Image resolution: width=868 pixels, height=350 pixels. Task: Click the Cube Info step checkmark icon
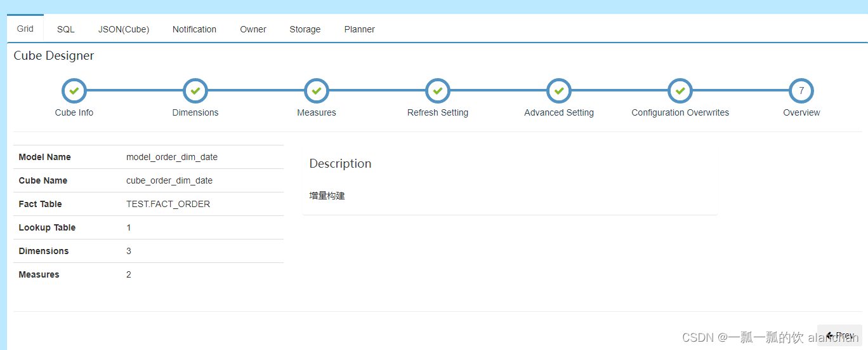click(74, 91)
